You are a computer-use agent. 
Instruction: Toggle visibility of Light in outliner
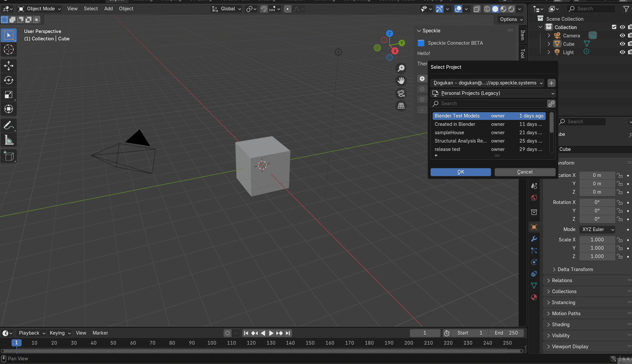click(x=622, y=52)
